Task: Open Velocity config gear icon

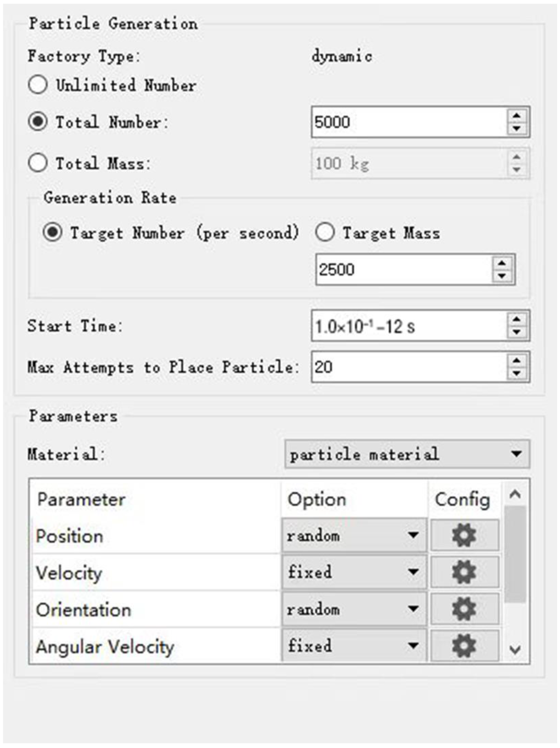Action: (464, 572)
